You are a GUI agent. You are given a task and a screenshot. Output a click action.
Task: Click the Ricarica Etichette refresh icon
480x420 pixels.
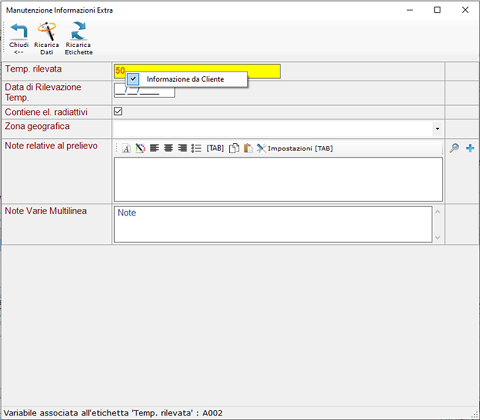[79, 31]
